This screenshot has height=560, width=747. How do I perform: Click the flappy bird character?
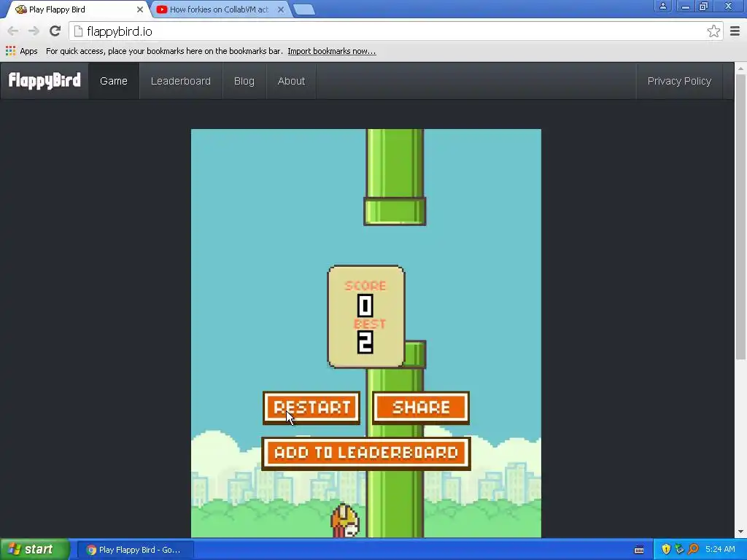(x=345, y=521)
